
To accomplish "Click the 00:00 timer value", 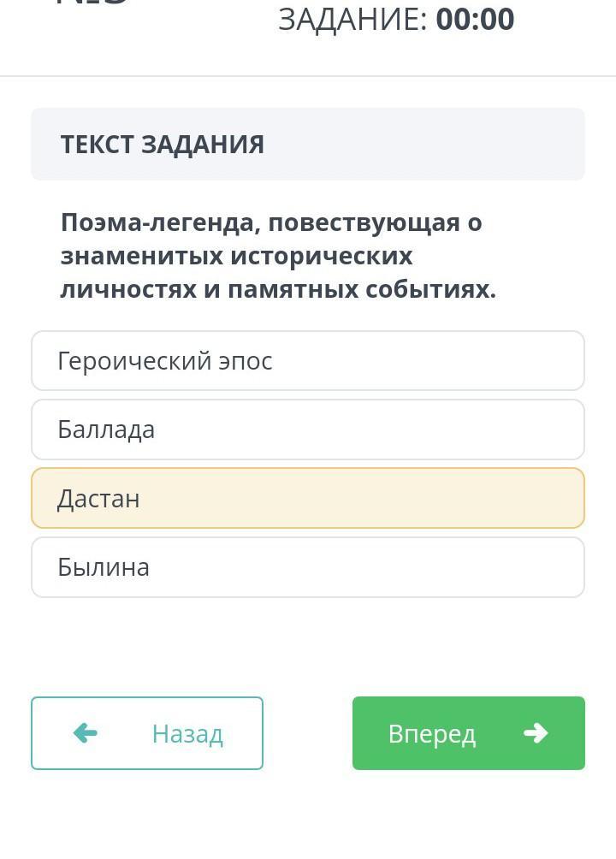I will click(475, 20).
